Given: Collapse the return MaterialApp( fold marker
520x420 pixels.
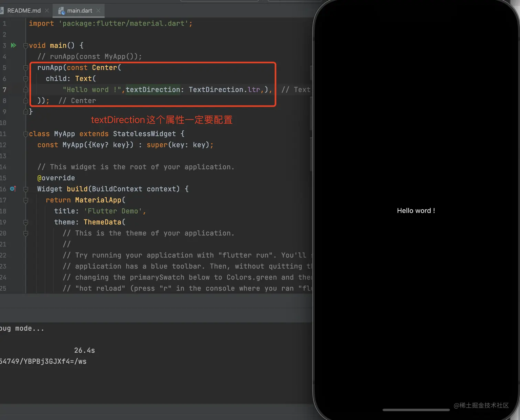Looking at the screenshot, I should coord(25,200).
